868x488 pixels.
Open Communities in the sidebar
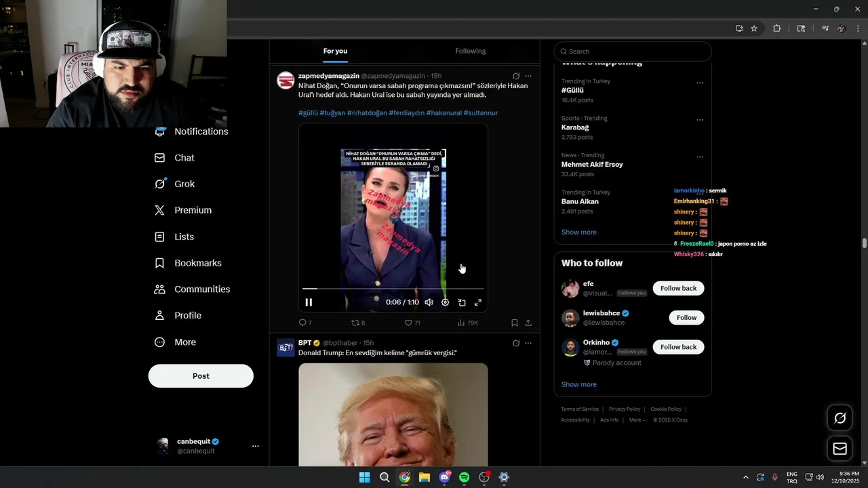click(x=193, y=289)
